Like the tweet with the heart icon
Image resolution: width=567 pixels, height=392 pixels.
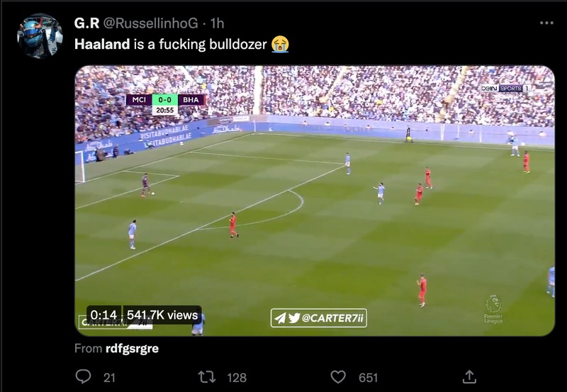338,377
